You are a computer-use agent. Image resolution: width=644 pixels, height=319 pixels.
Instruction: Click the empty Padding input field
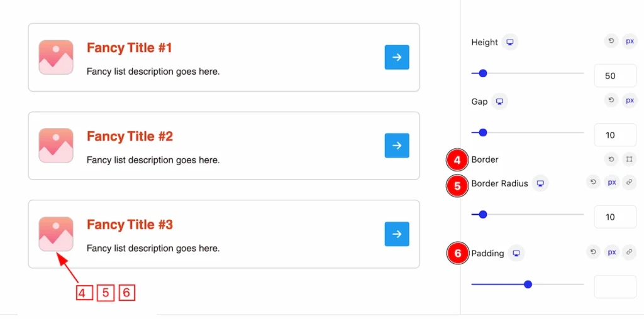pos(615,286)
